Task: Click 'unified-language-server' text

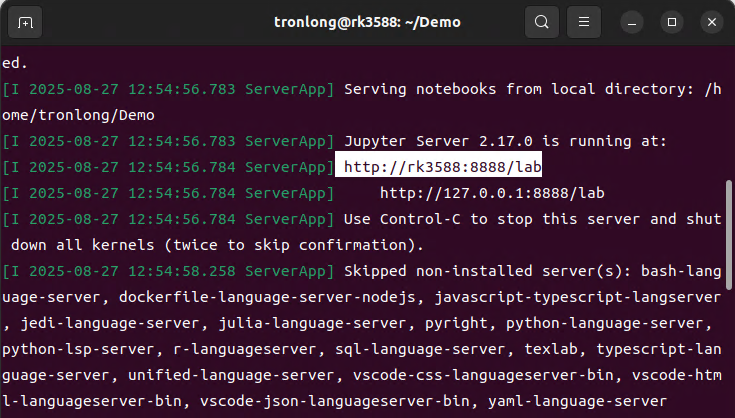Action: click(231, 375)
